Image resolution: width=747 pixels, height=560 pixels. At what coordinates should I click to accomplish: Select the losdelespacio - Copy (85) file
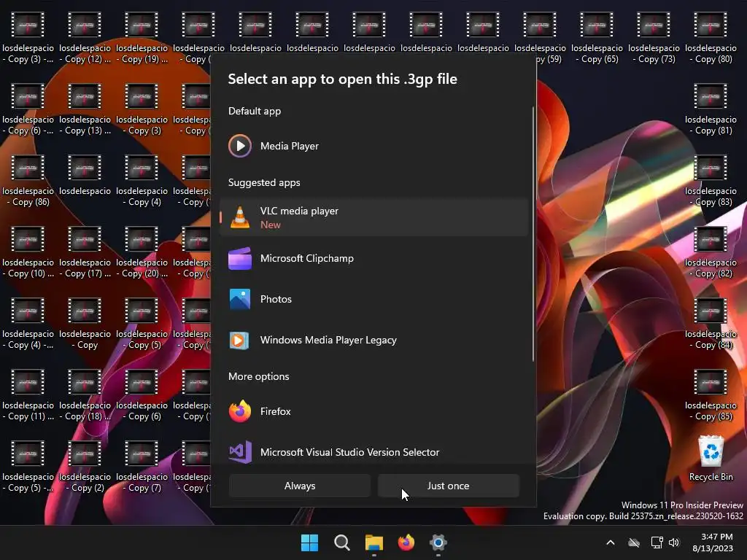pyautogui.click(x=711, y=395)
